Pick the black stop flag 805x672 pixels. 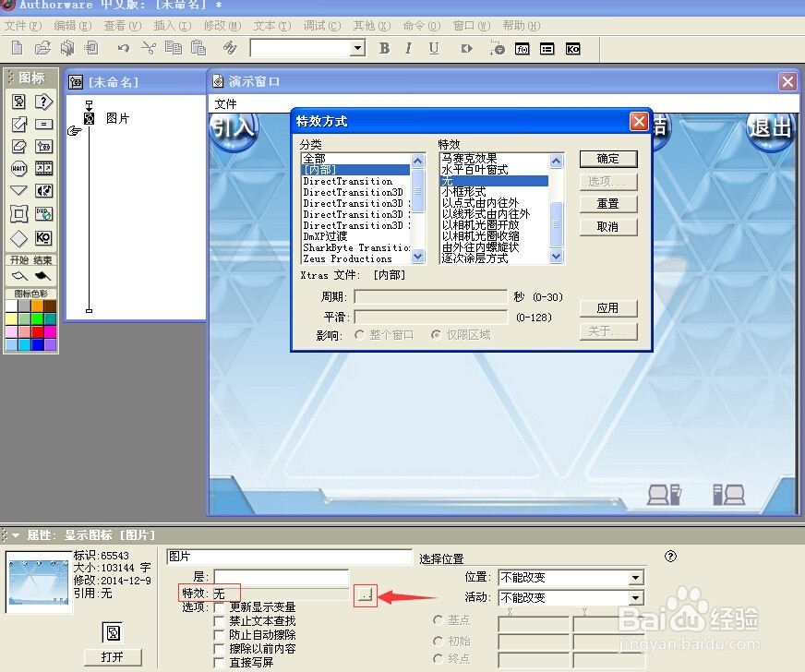[42, 276]
